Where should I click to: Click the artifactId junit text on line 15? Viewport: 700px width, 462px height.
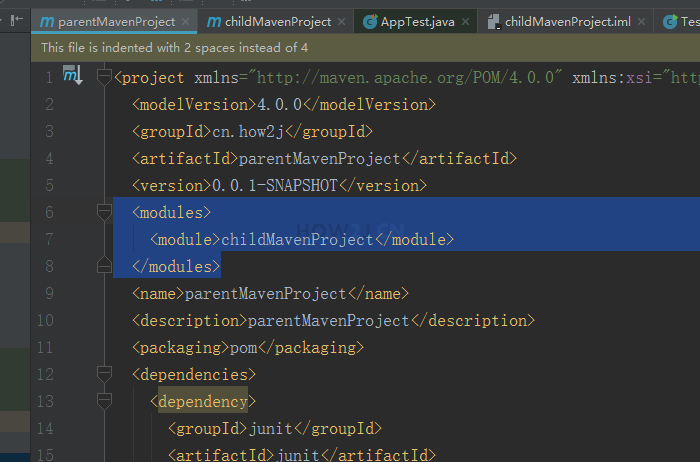pos(297,455)
